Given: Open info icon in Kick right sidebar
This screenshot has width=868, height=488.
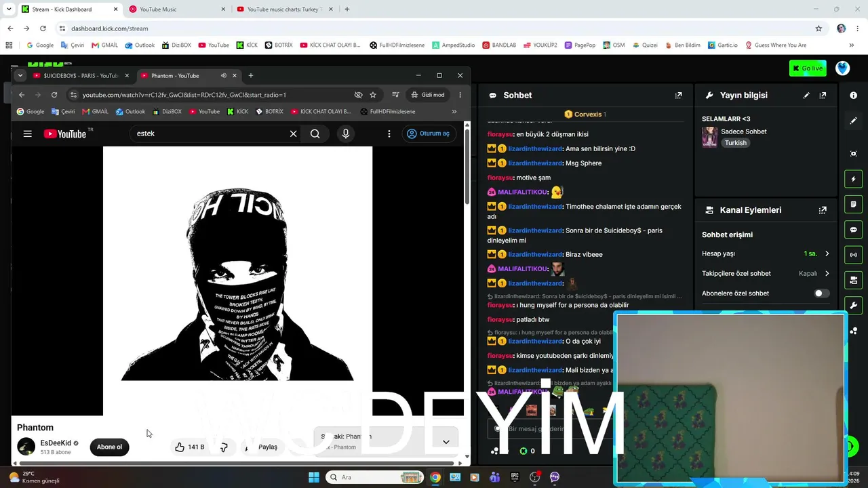Looking at the screenshot, I should point(853,96).
